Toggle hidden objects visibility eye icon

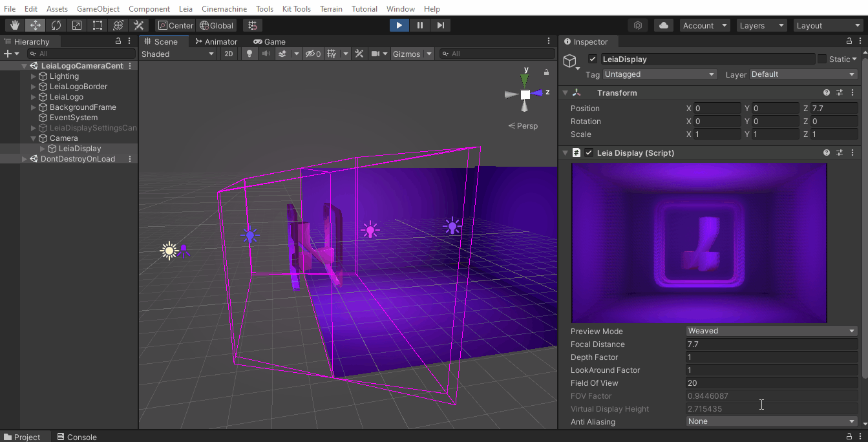[x=313, y=54]
